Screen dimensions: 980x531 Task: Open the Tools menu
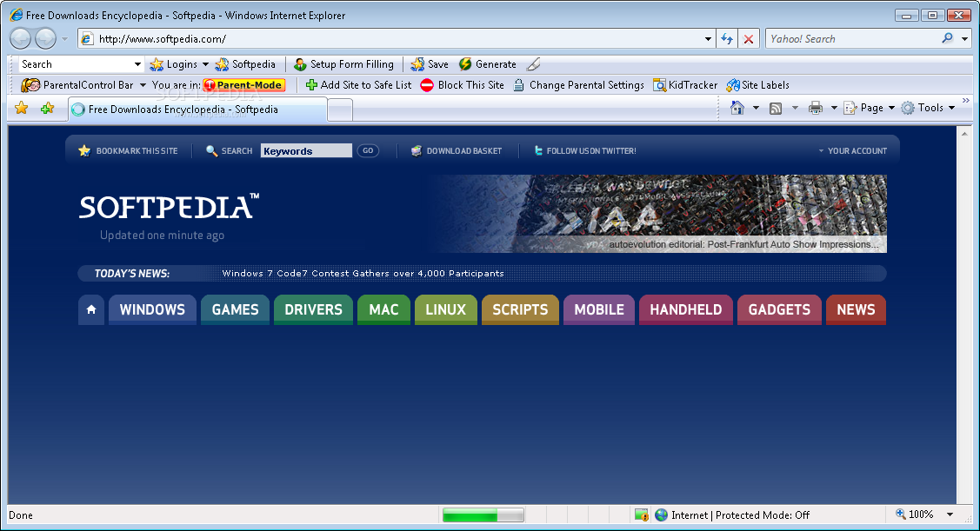pyautogui.click(x=928, y=108)
